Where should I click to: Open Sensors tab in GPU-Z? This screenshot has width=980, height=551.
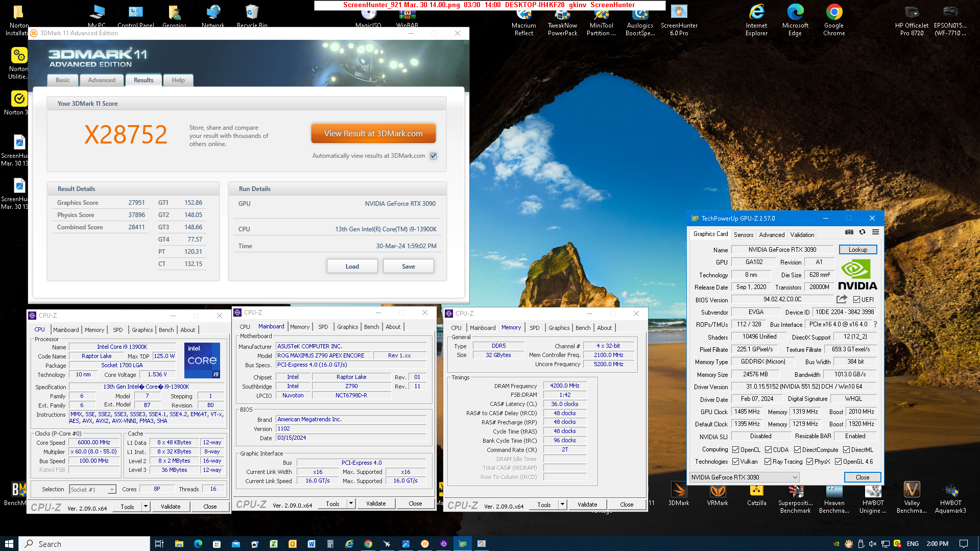pyautogui.click(x=743, y=235)
